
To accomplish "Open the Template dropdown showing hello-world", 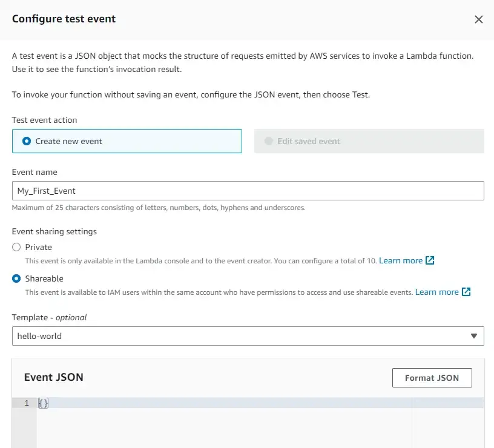I will pos(248,336).
